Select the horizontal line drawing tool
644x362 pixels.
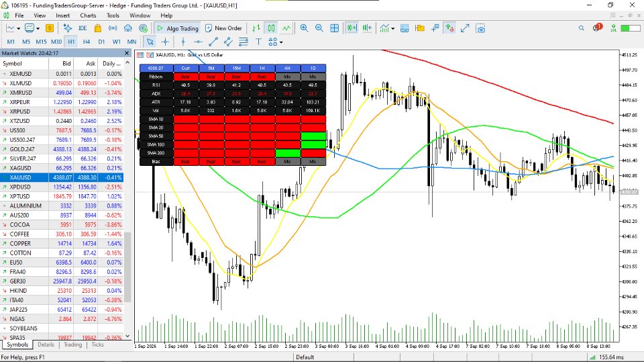point(198,42)
